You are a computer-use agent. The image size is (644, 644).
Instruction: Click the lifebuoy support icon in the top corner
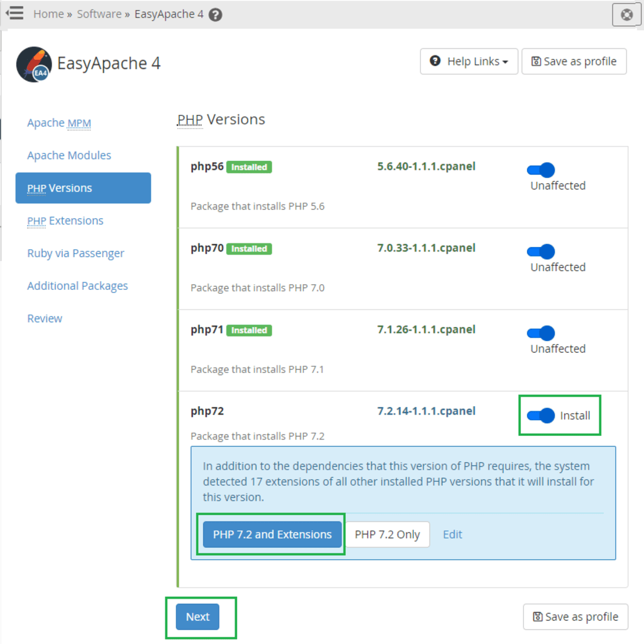[x=626, y=15]
